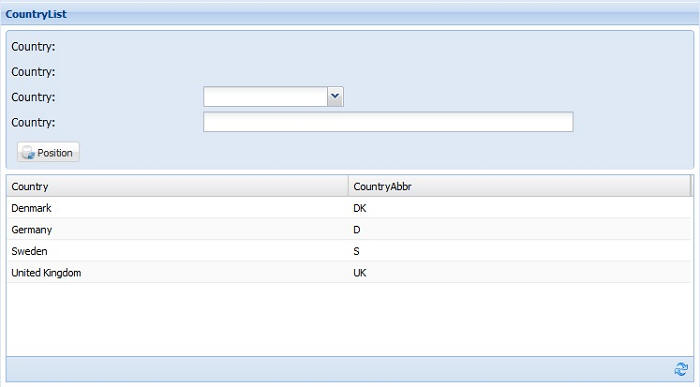
Task: Click the CountryList panel title
Action: pyautogui.click(x=36, y=14)
